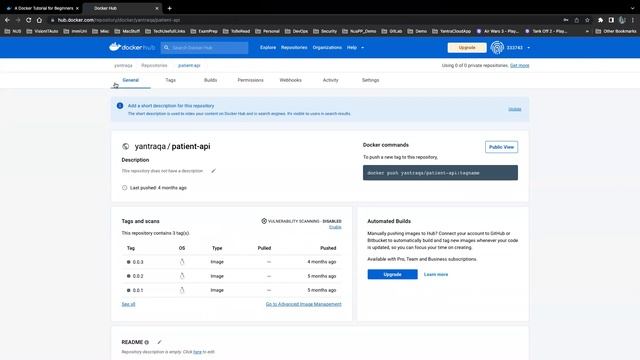The height and width of the screenshot is (360, 640).
Task: Click Update link in description banner
Action: [x=515, y=109]
